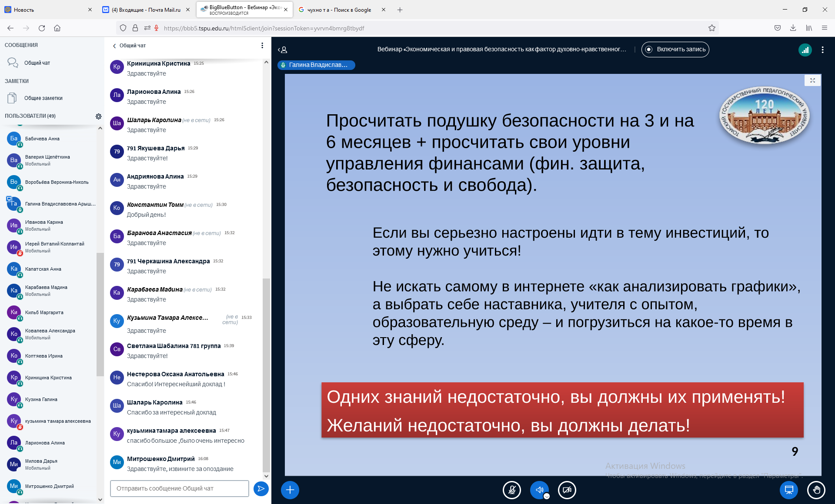The image size is (835, 504).
Task: Close chat via the Общий чат back chevron
Action: (x=129, y=46)
